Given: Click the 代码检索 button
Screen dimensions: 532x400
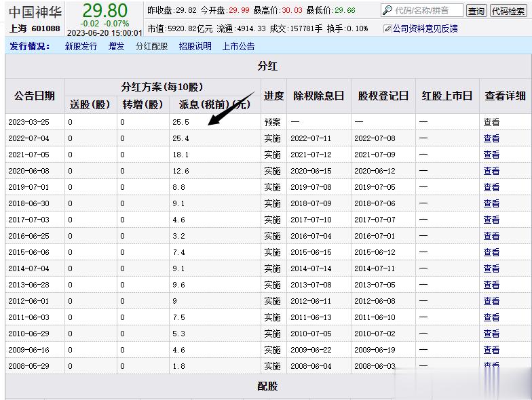Looking at the screenshot, I should [x=508, y=11].
